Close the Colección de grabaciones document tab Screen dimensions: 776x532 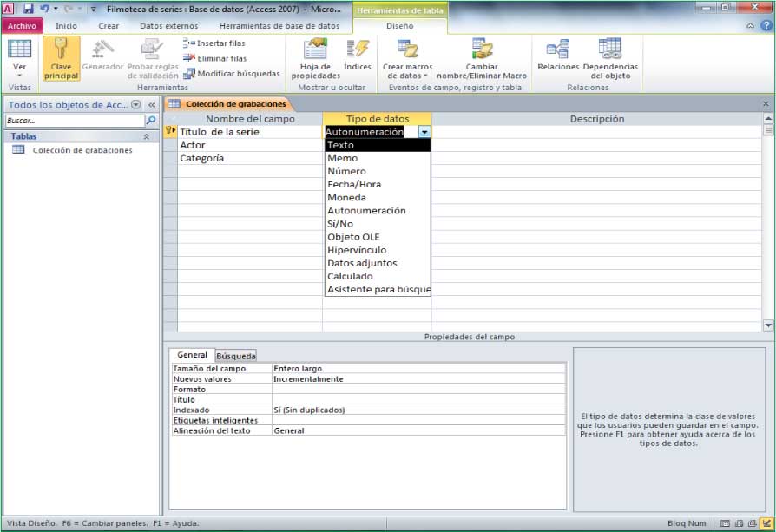[765, 104]
